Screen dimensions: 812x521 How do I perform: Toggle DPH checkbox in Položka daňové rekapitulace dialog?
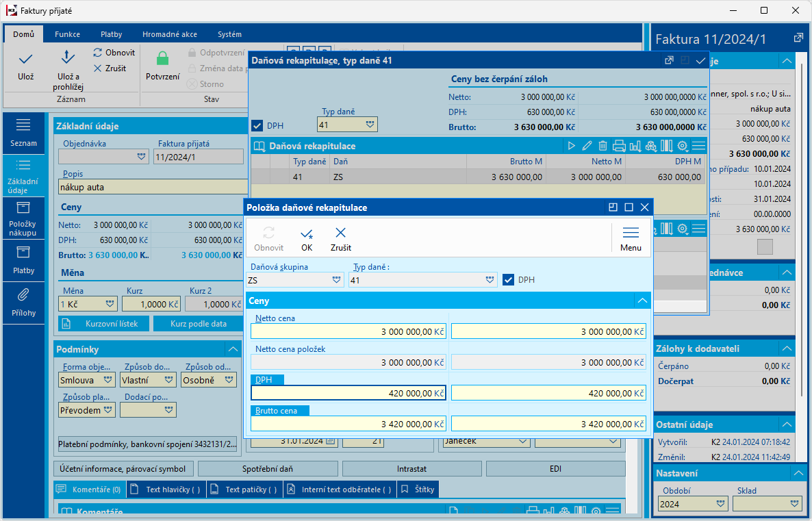pos(508,279)
